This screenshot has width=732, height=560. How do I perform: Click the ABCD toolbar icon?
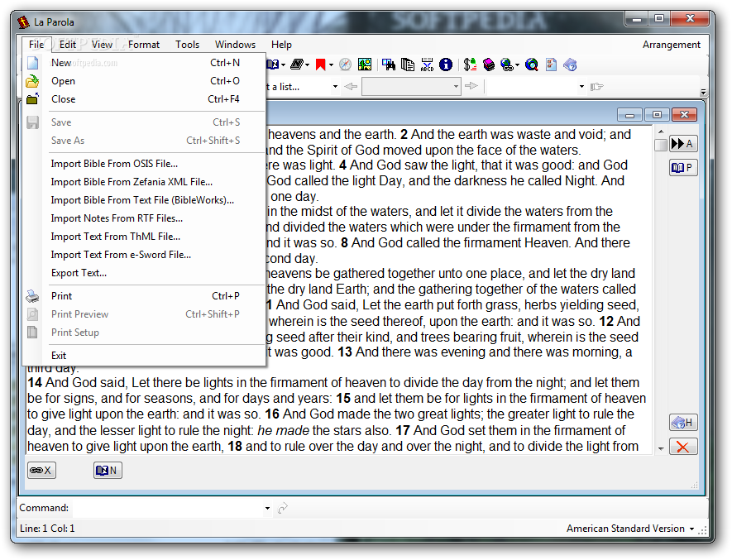[427, 65]
